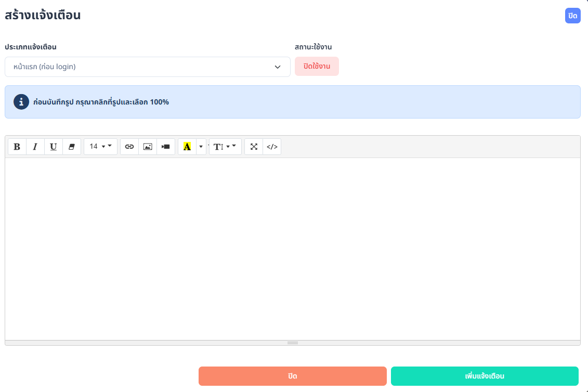Open the line height dropdown
The height and width of the screenshot is (392, 588).
[x=225, y=147]
